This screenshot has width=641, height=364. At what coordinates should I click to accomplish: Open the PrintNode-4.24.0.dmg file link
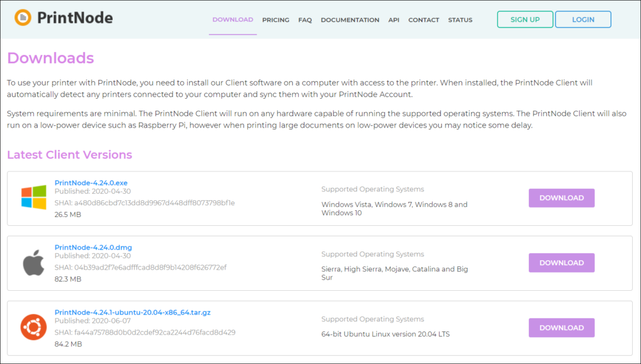(93, 247)
